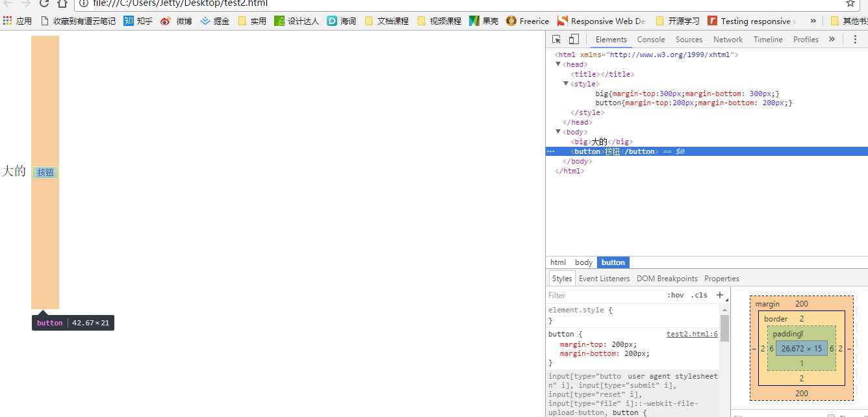Viewport: 868px width, 417px height.
Task: Click the 大的 text on the page
Action: (14, 171)
